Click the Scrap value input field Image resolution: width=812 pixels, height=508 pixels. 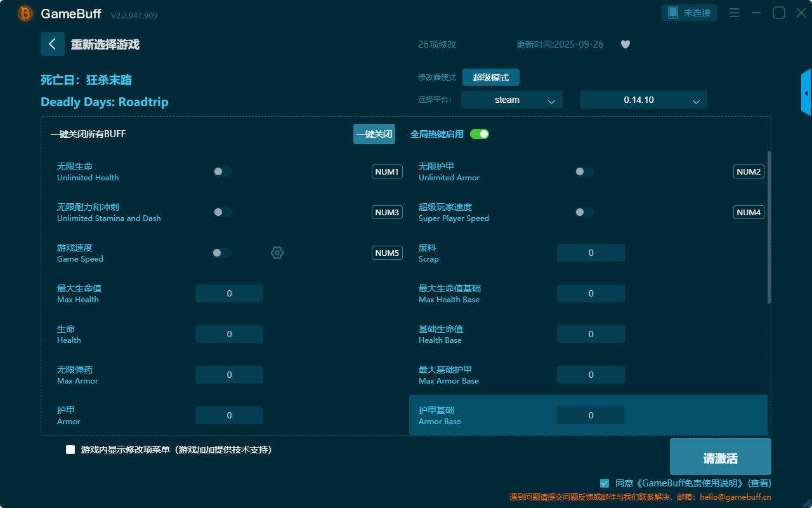591,253
